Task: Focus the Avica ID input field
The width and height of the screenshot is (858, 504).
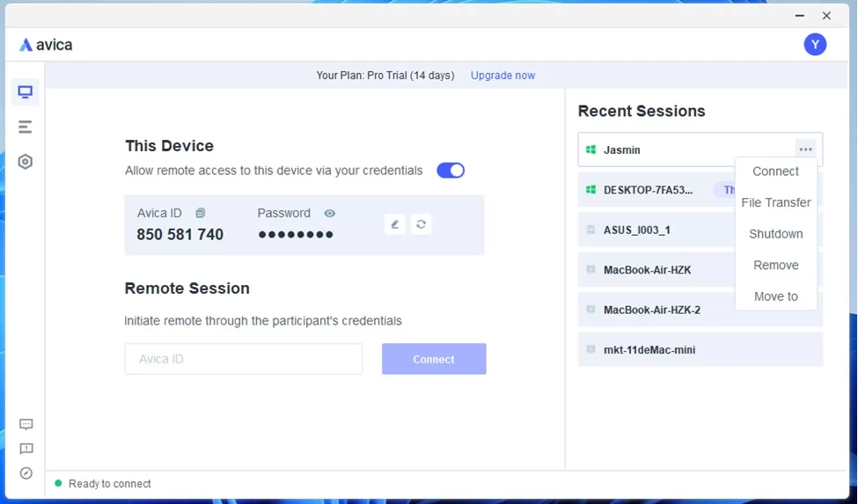Action: [244, 359]
